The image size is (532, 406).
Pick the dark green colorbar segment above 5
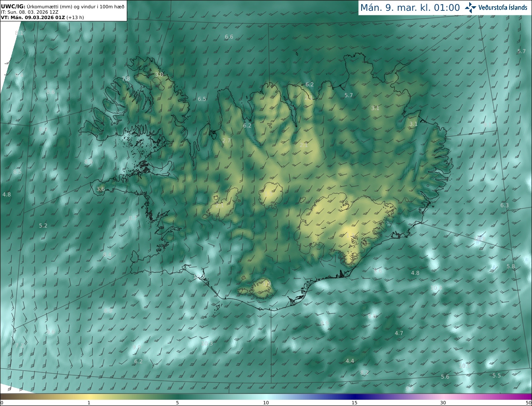tap(177, 396)
